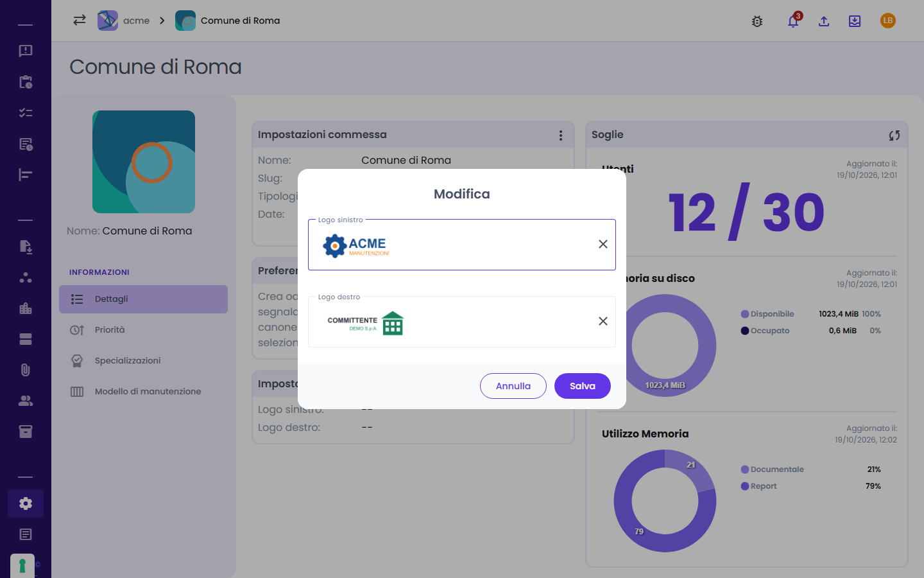
Task: Open the checklist sidebar icon
Action: click(26, 112)
